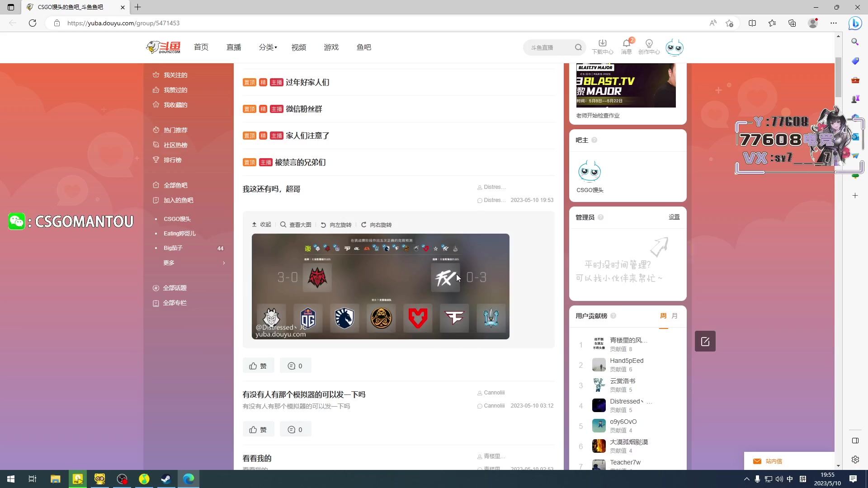Collapse the image with 收起

(261, 225)
